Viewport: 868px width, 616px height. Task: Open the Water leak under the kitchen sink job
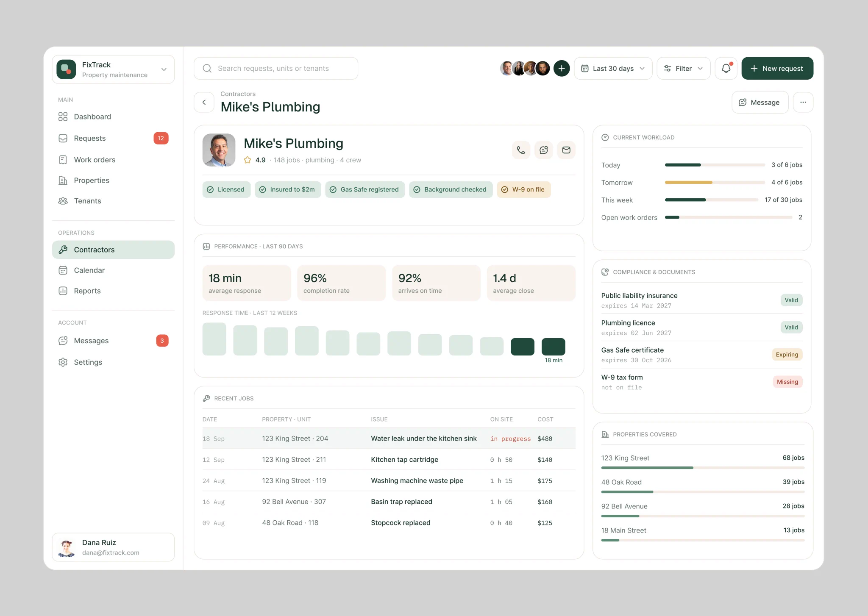click(x=389, y=438)
